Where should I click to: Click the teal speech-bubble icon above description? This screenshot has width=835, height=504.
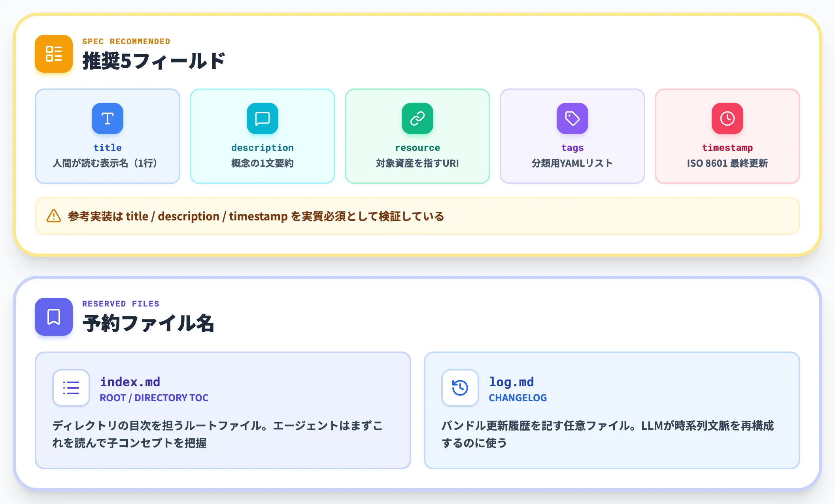coord(263,118)
